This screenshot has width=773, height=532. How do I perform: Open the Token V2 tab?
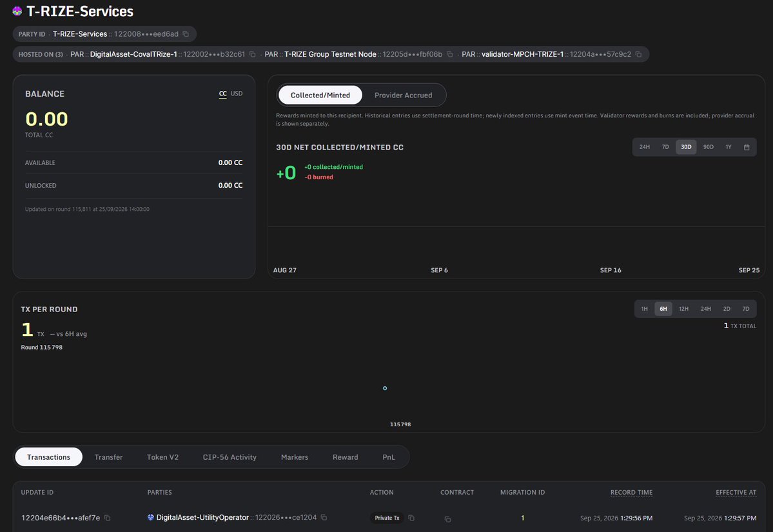(x=162, y=457)
